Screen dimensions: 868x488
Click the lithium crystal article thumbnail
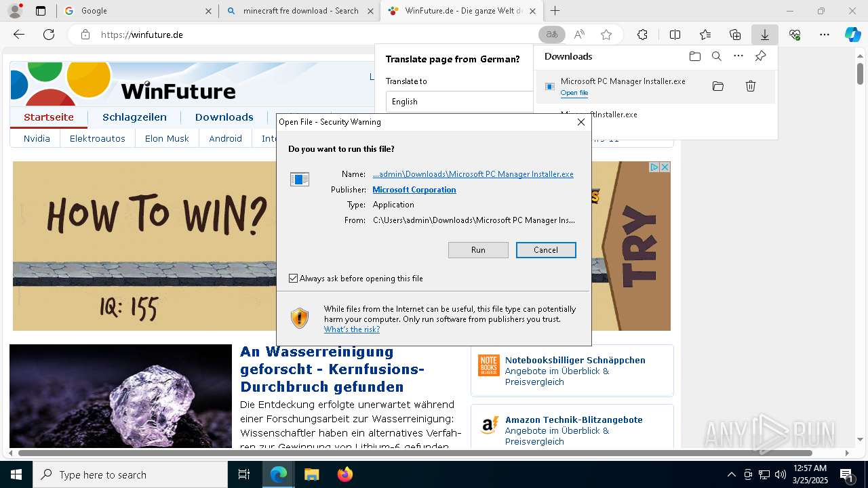point(121,396)
